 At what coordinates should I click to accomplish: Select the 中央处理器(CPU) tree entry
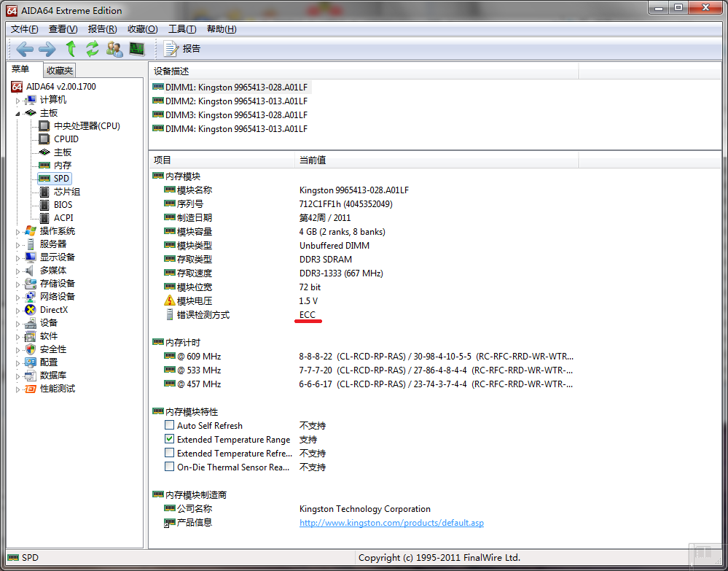click(x=87, y=126)
